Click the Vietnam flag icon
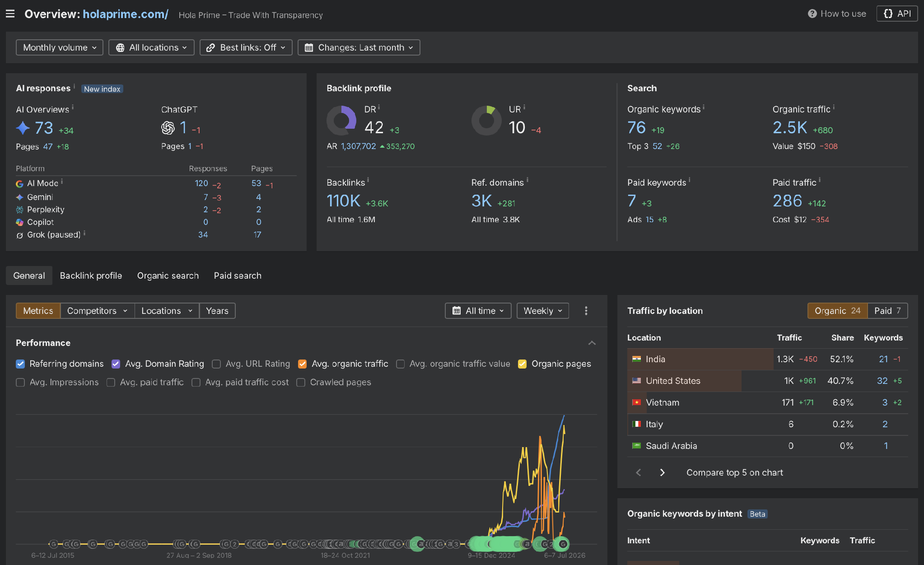Viewport: 924px width, 565px height. coord(636,402)
